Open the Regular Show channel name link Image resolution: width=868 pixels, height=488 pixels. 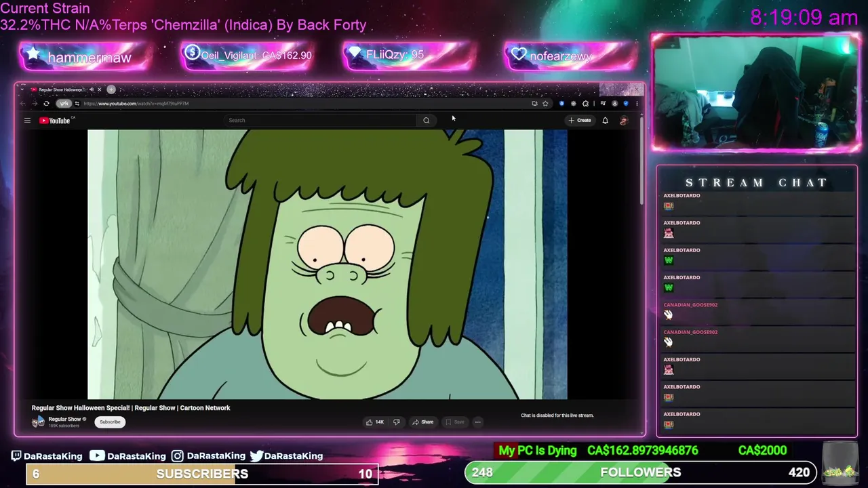point(64,419)
